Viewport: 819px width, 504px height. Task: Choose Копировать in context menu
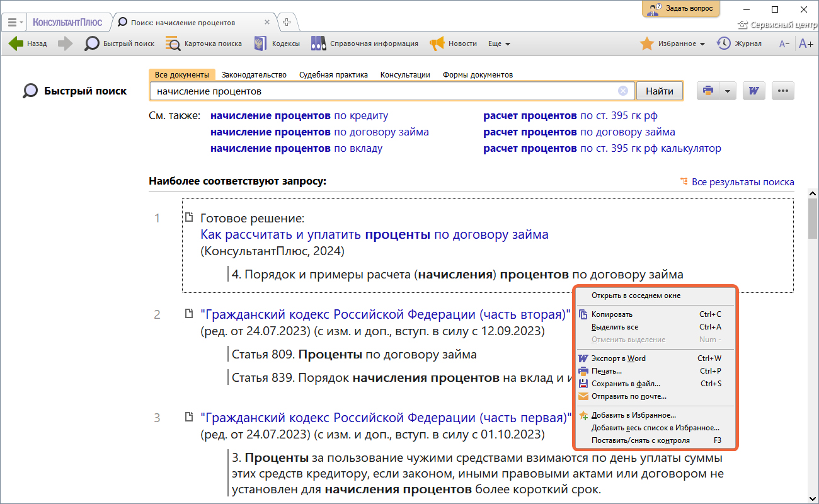coord(655,314)
